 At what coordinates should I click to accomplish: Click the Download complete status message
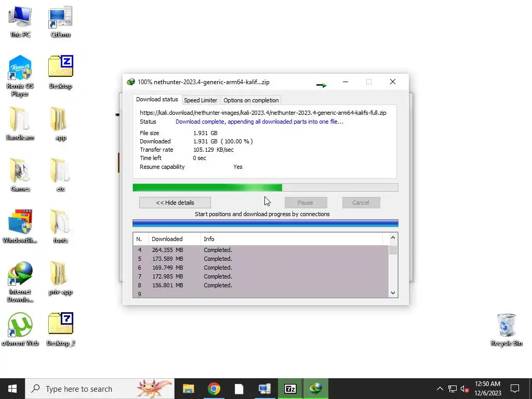pyautogui.click(x=260, y=122)
